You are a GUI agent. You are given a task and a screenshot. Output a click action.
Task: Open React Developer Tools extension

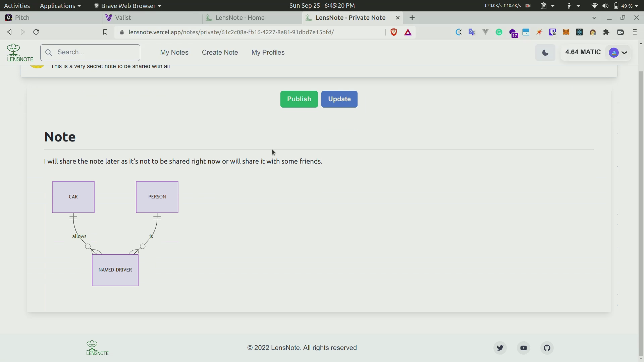click(x=579, y=32)
